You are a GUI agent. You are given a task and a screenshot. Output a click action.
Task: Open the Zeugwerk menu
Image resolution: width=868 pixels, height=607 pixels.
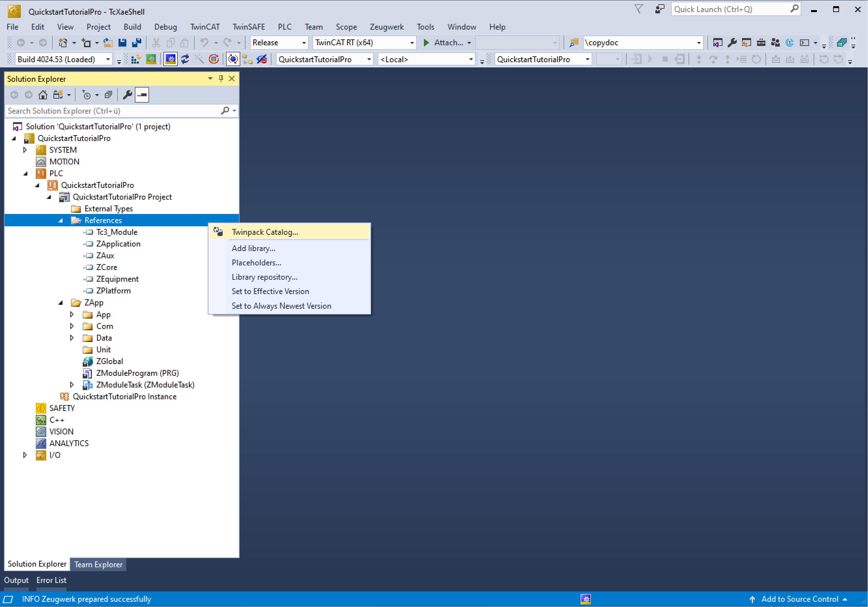386,27
